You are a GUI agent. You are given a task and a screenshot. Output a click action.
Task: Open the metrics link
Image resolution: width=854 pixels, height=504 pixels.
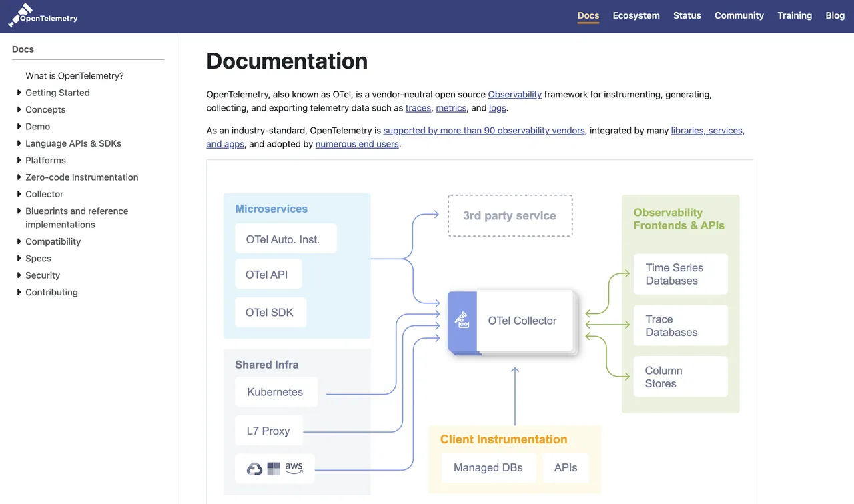click(x=451, y=108)
